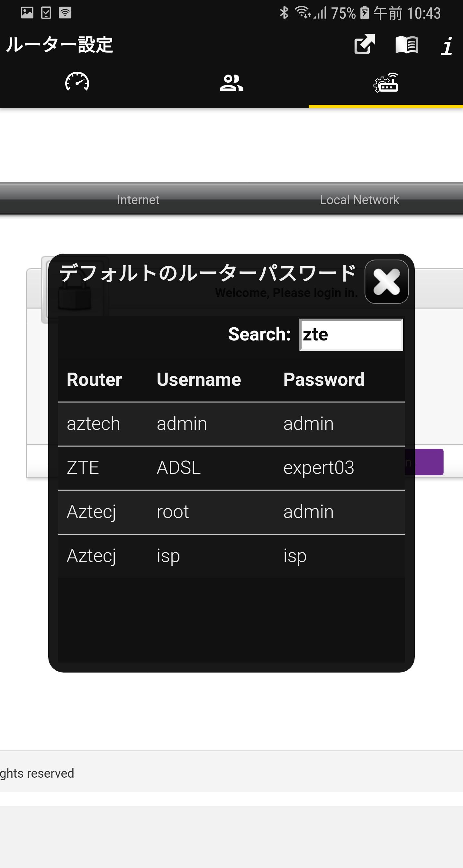The image size is (463, 868).
Task: Focus the Search field containing zte
Action: point(351,335)
